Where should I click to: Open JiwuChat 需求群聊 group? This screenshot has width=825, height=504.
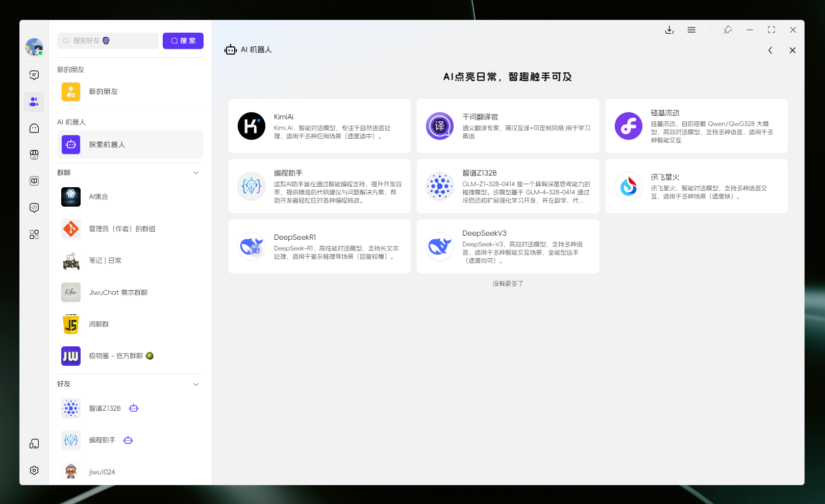point(130,293)
